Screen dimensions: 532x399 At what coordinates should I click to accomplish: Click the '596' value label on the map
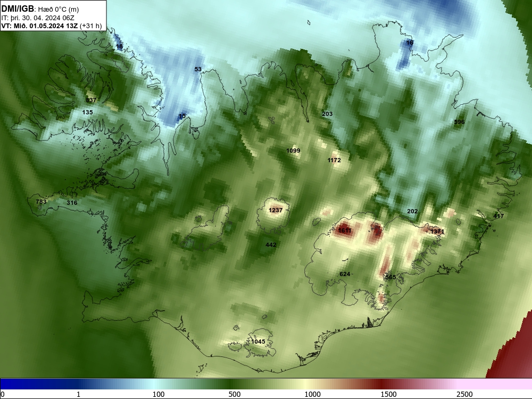pyautogui.click(x=460, y=122)
